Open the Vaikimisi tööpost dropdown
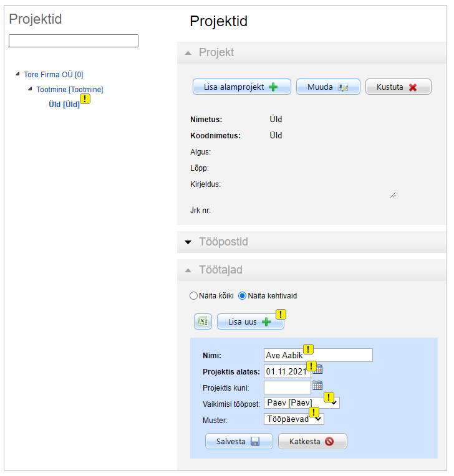 [302, 403]
